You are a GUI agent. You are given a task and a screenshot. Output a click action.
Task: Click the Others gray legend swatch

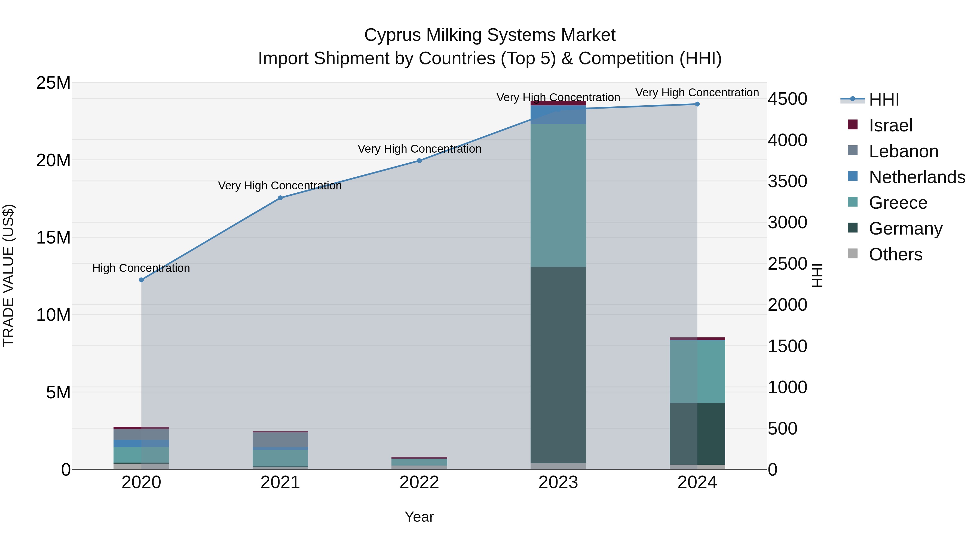[x=853, y=254]
